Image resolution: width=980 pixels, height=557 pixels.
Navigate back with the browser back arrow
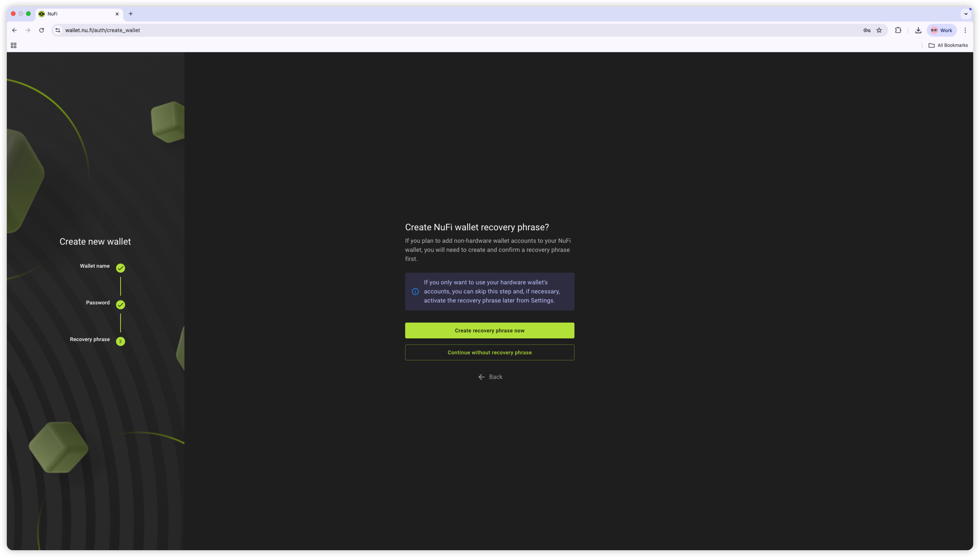(x=14, y=30)
